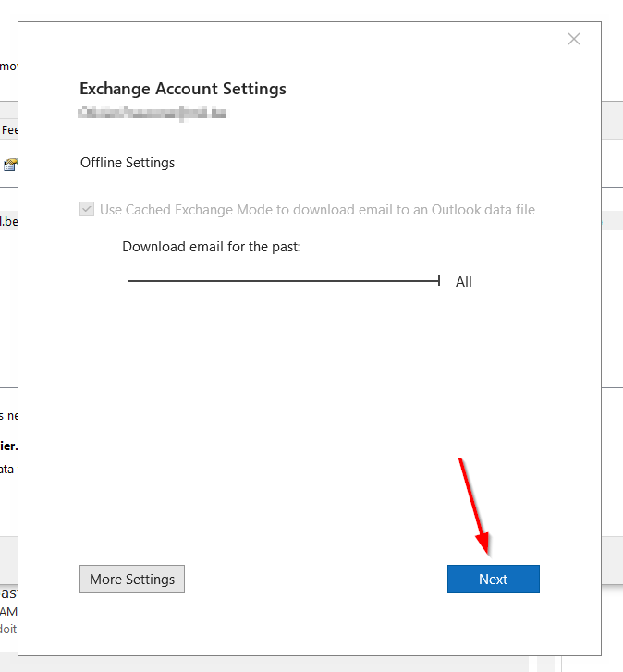623x672 pixels.
Task: Select the background row ending in '.be'
Action: tap(8, 222)
